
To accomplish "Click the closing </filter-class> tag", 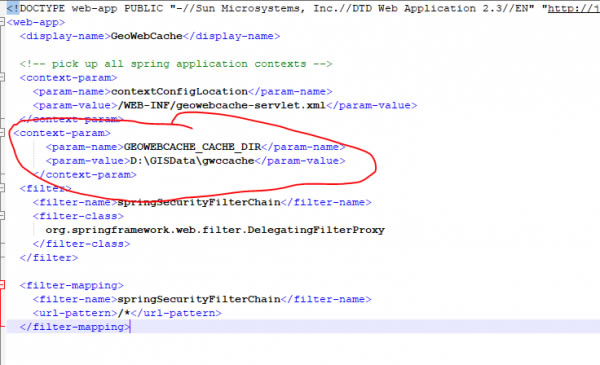I will click(x=82, y=244).
